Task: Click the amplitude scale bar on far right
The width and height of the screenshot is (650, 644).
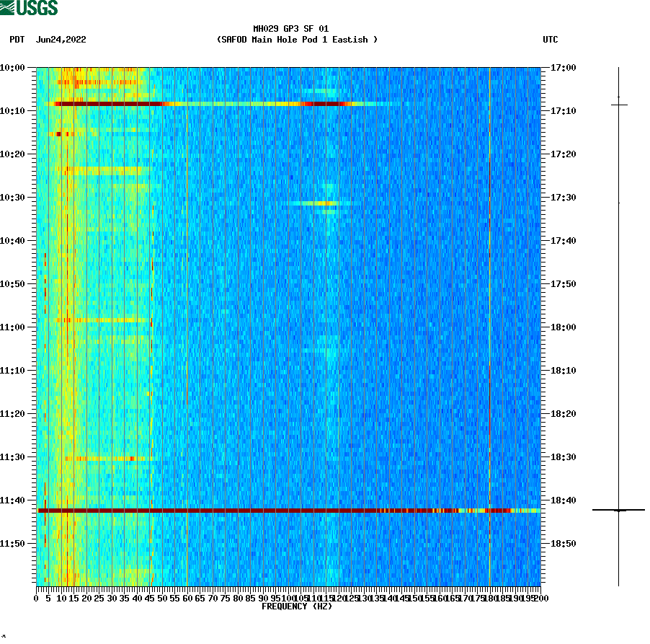Action: point(618,325)
